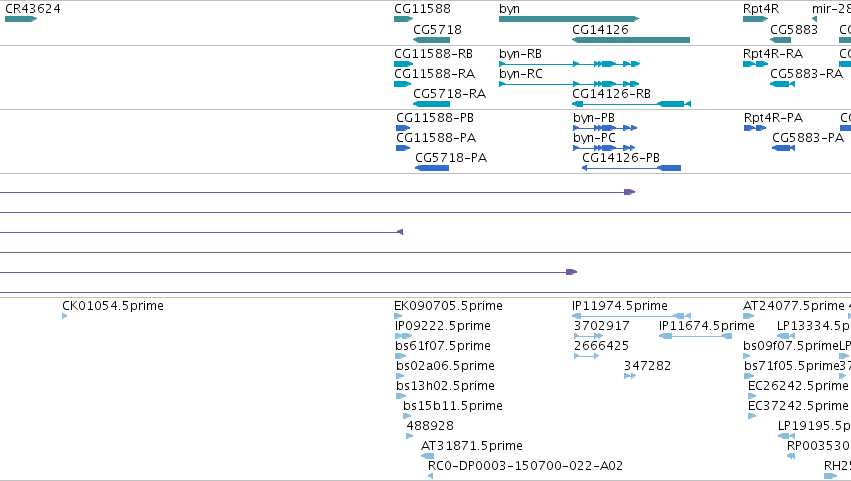Click the CG5883-PA protein label
Screen dimensions: 851x481
808,138
